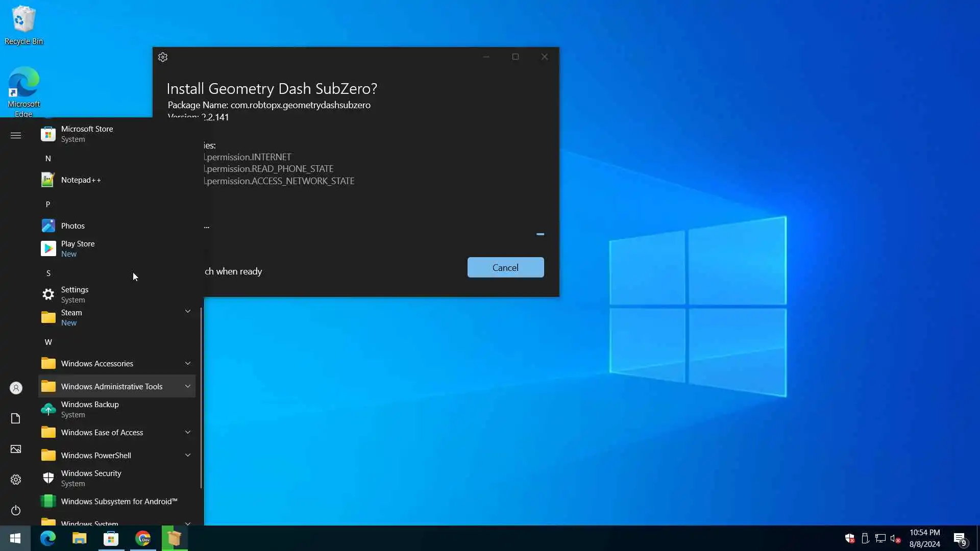Open the notification center in system tray
This screenshot has height=551, width=980.
(x=960, y=538)
